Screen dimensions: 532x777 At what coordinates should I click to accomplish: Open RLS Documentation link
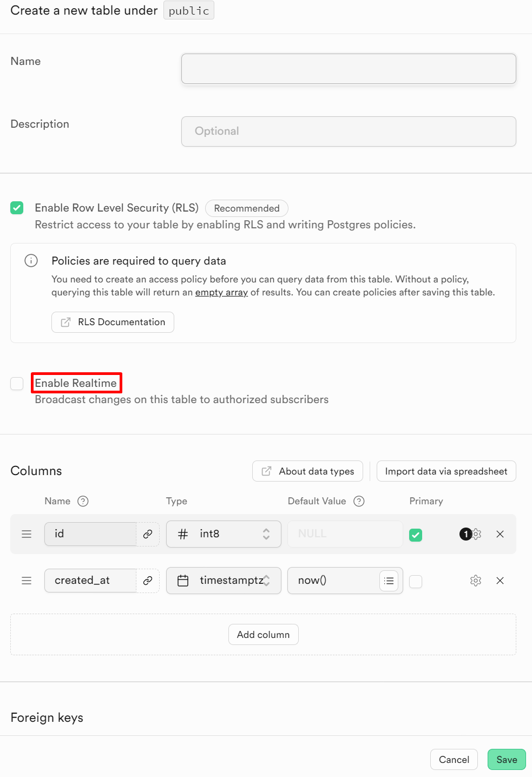pyautogui.click(x=113, y=322)
